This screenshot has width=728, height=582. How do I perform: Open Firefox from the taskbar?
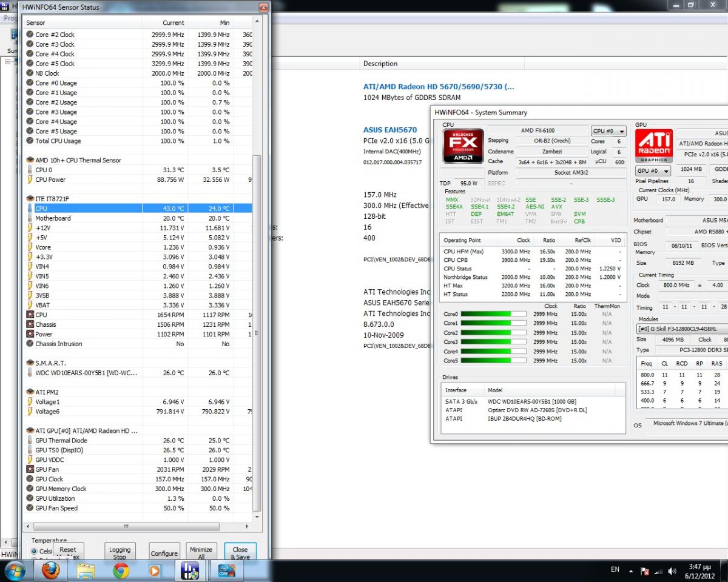[50, 570]
